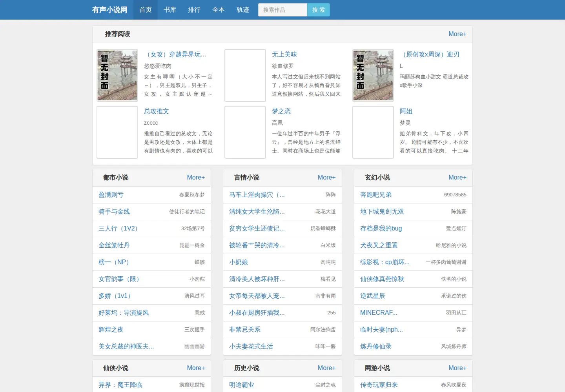Open the novel 小奶娘
565x392 pixels.
pos(239,262)
